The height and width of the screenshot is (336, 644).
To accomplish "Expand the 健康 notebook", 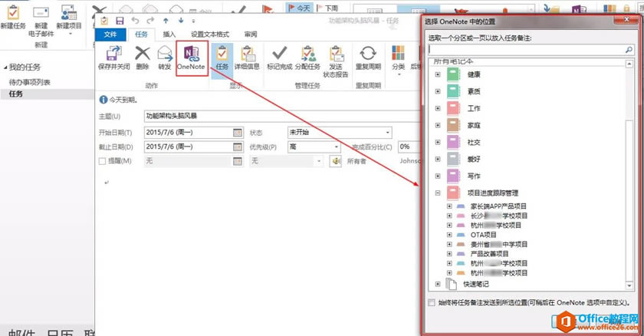I will [438, 74].
